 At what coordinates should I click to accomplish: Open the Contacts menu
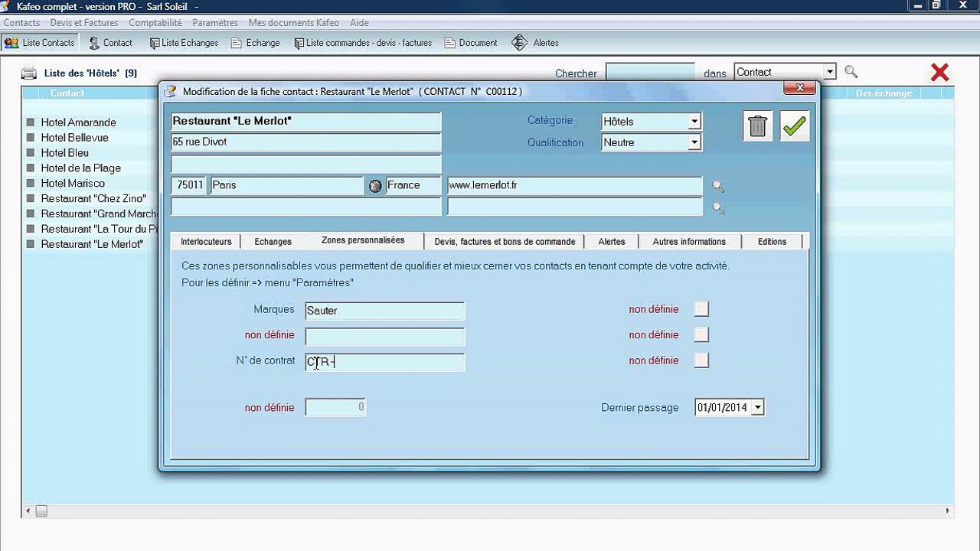click(21, 23)
